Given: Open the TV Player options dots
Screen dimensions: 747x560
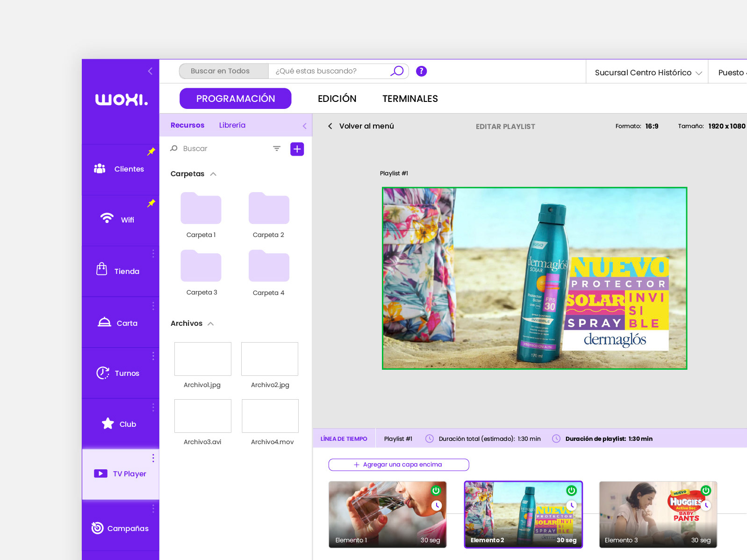Looking at the screenshot, I should [x=153, y=458].
